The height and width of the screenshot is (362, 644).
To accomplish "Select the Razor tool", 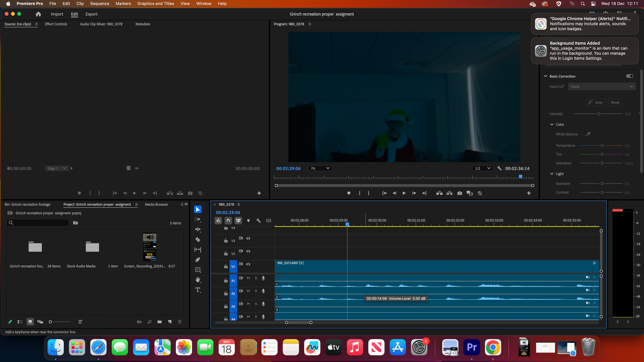I will click(198, 240).
